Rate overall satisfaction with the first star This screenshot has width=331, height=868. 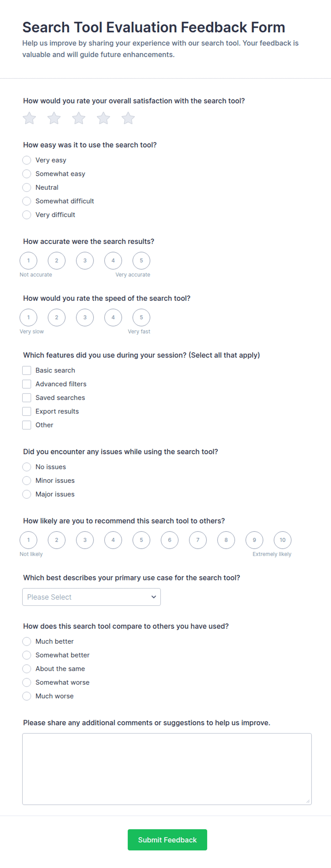pos(29,118)
